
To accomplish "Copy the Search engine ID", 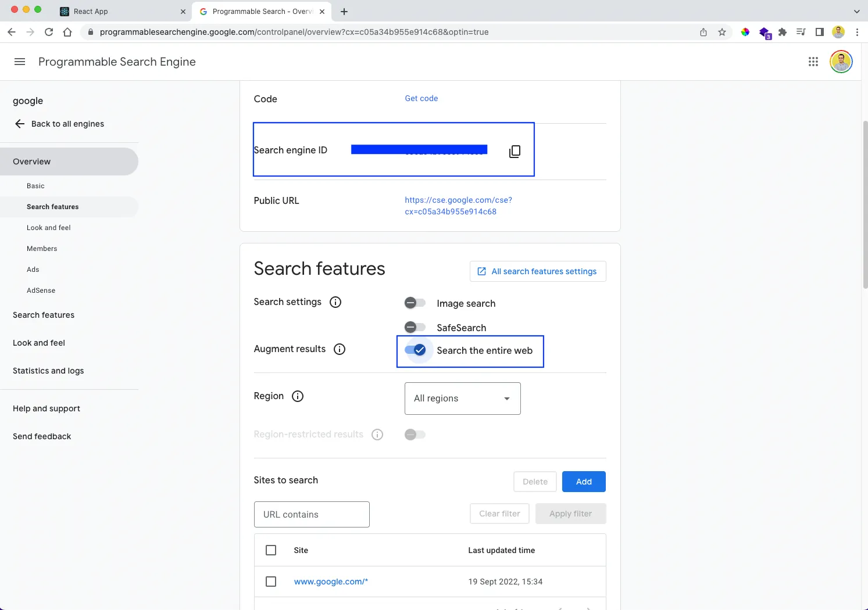I will point(515,152).
